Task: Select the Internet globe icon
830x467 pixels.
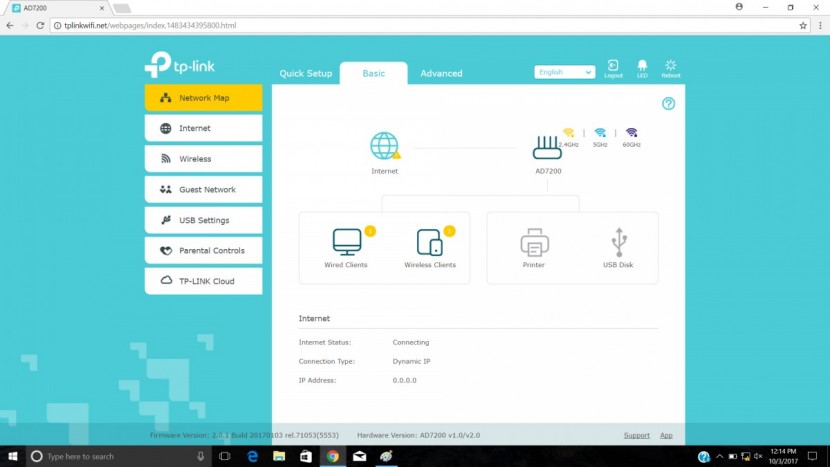Action: point(384,146)
